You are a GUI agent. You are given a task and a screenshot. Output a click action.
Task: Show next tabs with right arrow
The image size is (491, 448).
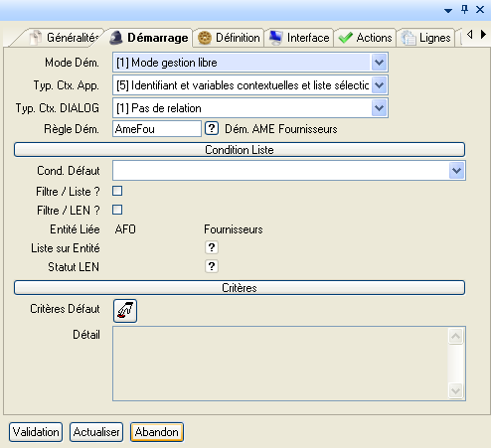(483, 35)
